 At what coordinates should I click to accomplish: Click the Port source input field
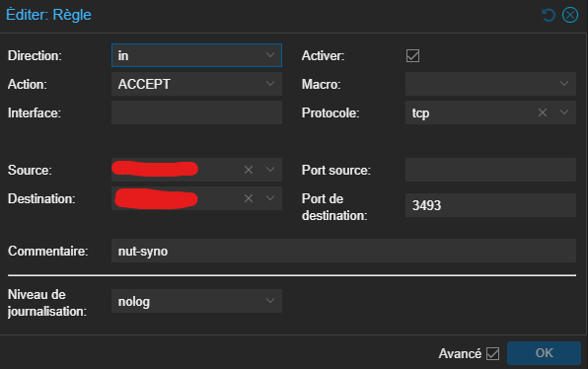(490, 170)
